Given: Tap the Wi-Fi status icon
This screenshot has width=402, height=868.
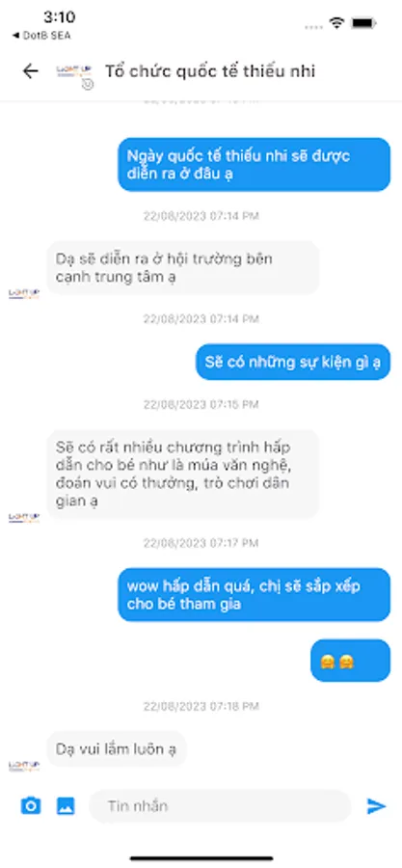Looking at the screenshot, I should [x=336, y=23].
